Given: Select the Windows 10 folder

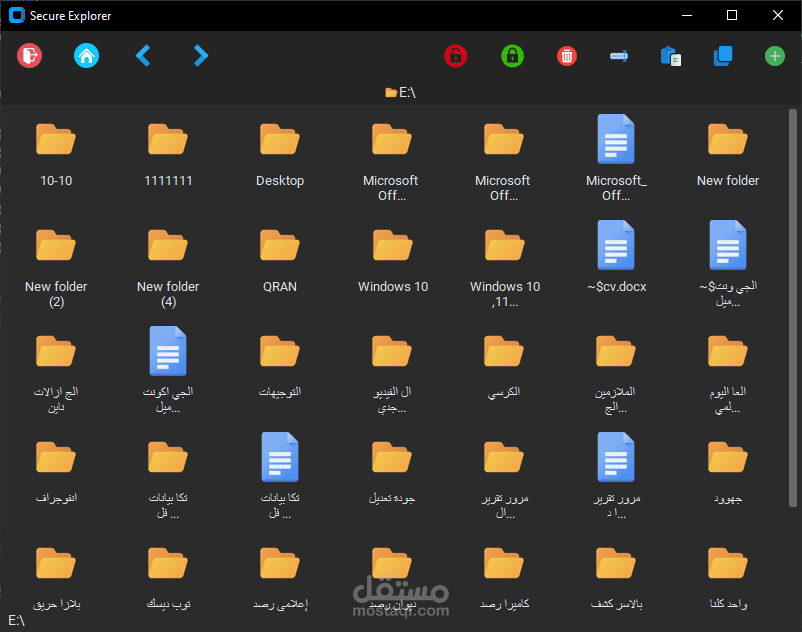Looking at the screenshot, I should pyautogui.click(x=392, y=261).
